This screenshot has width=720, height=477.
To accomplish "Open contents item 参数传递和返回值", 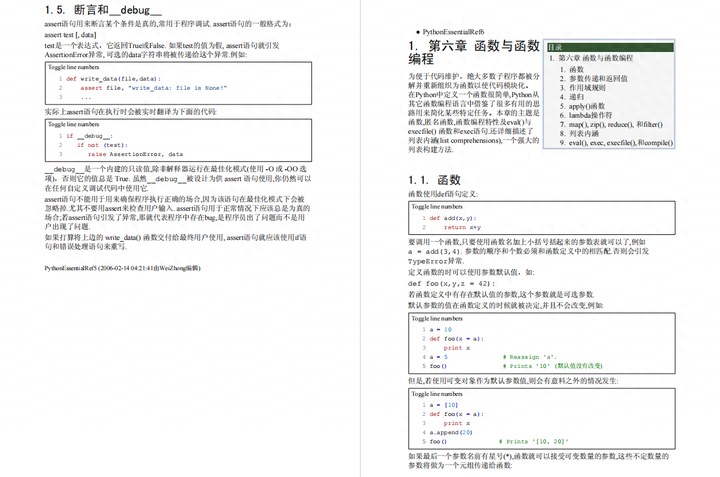I will click(598, 79).
